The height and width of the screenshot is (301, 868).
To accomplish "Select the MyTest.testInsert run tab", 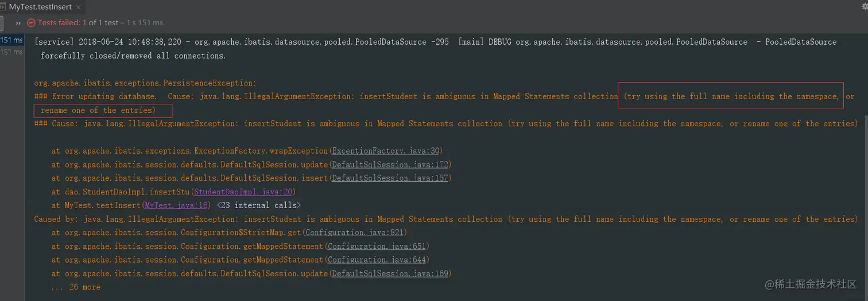I will (x=41, y=7).
